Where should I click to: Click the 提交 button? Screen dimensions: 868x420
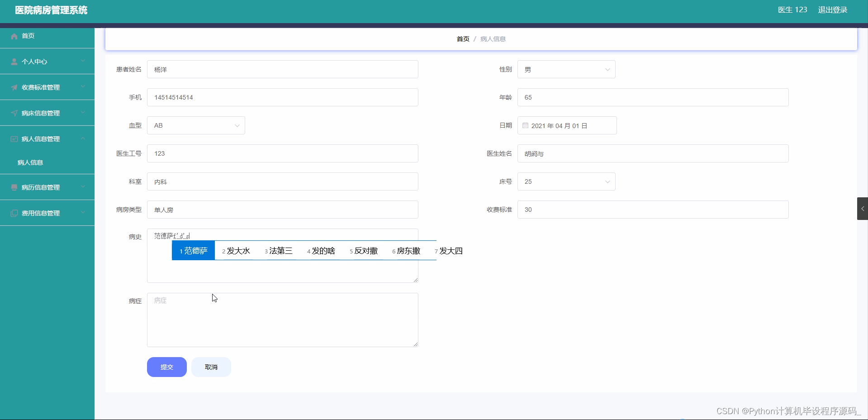(x=166, y=367)
